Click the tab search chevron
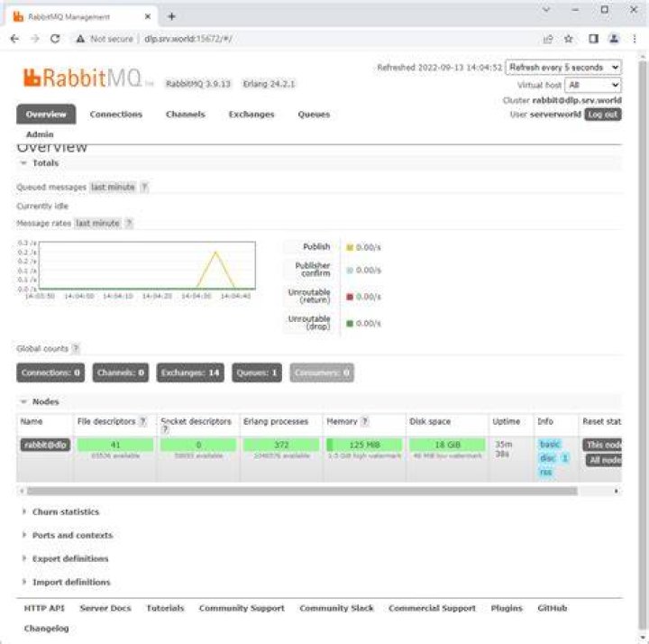 tap(546, 10)
